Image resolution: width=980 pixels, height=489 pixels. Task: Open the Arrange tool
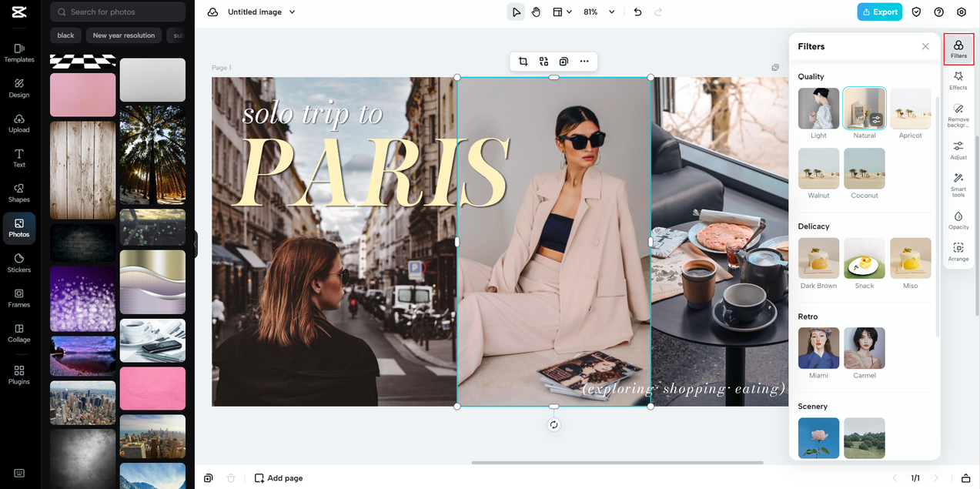tap(958, 252)
